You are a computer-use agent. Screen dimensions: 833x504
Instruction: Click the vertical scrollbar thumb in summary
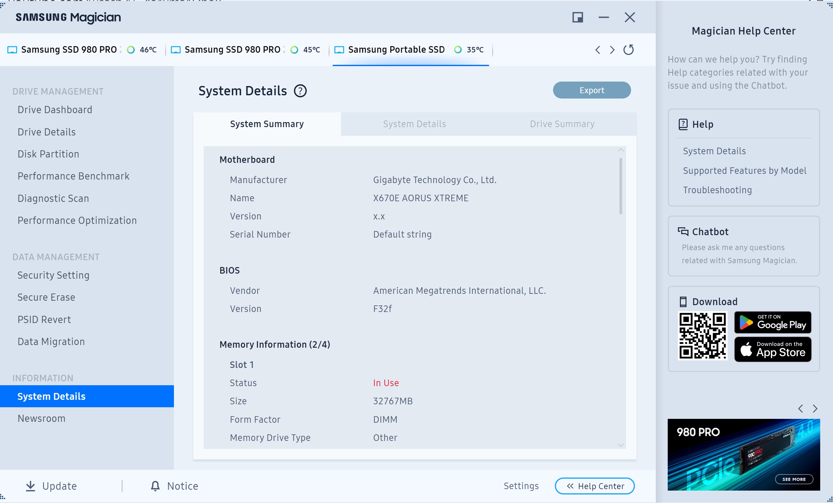[x=621, y=186]
